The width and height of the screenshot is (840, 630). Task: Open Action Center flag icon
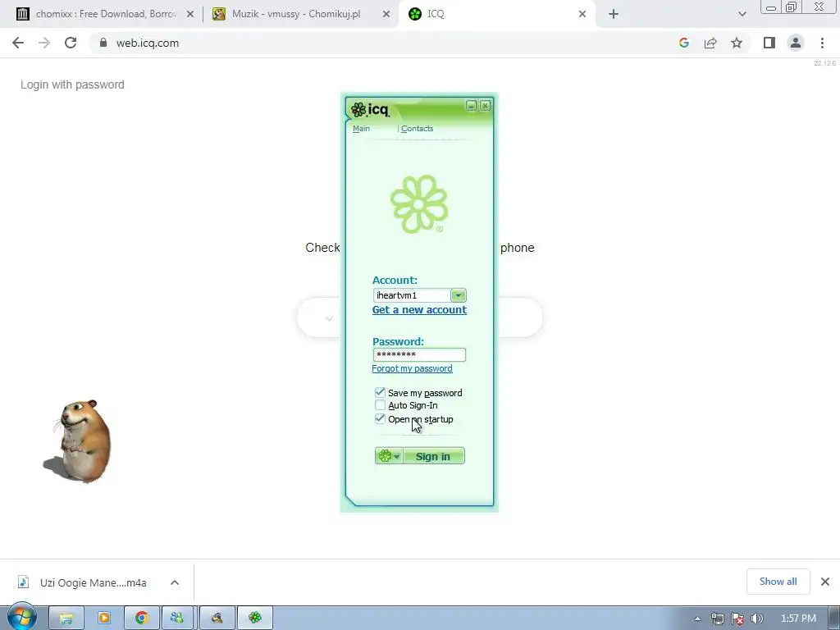click(737, 619)
